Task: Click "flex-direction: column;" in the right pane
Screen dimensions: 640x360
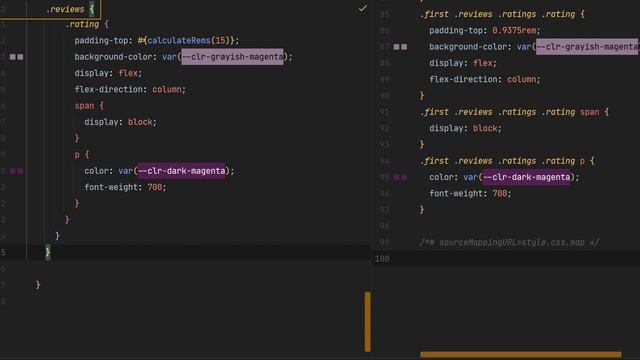Action: (485, 79)
